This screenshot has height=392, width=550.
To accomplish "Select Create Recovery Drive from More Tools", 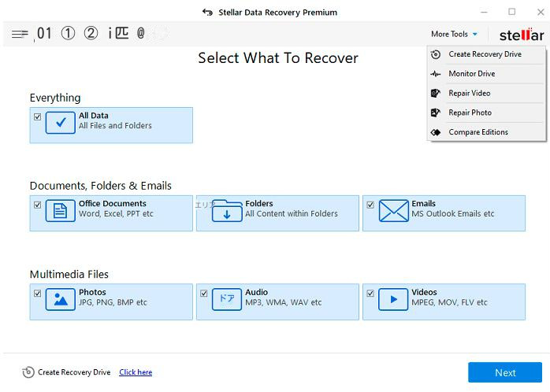I will (486, 54).
